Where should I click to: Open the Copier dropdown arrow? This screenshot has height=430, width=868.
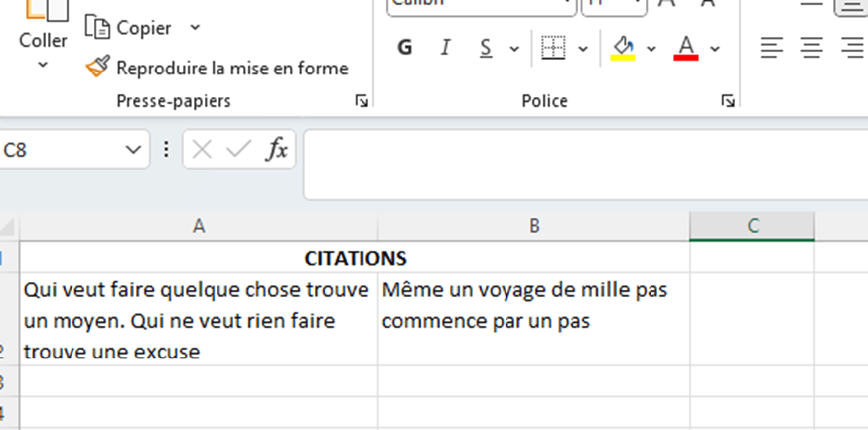click(194, 28)
